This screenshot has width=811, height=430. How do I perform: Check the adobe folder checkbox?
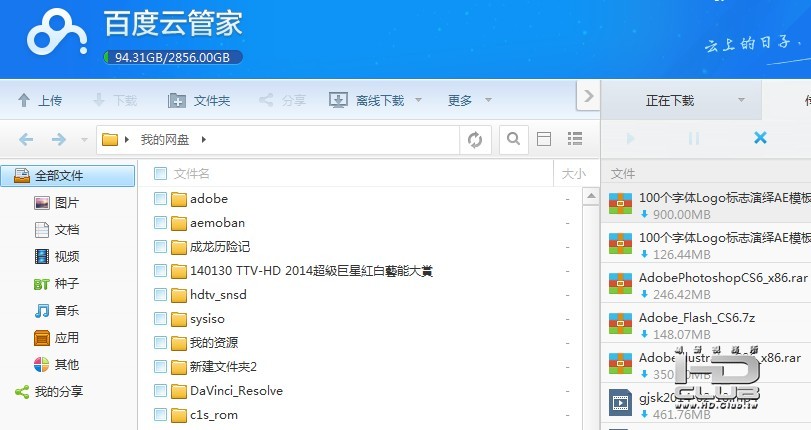160,199
